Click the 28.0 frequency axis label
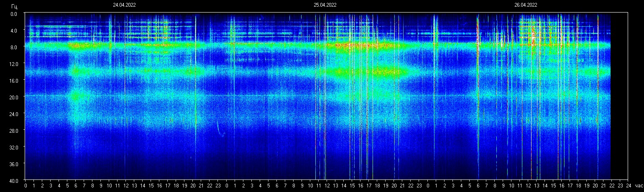 point(13,131)
